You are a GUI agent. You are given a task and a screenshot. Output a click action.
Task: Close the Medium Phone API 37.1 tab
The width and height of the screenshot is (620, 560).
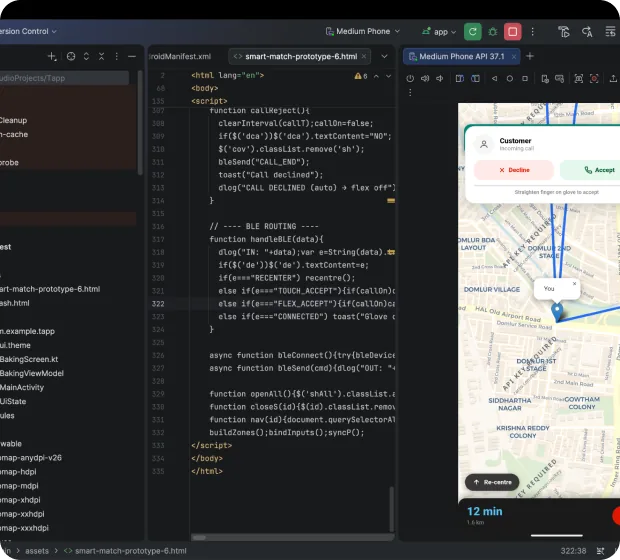pyautogui.click(x=514, y=57)
